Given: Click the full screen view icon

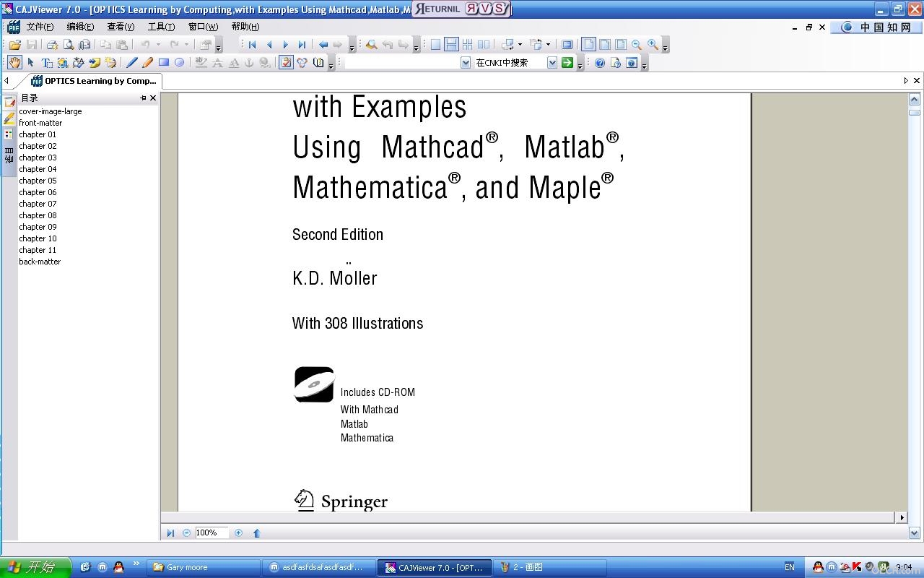Looking at the screenshot, I should 567,45.
